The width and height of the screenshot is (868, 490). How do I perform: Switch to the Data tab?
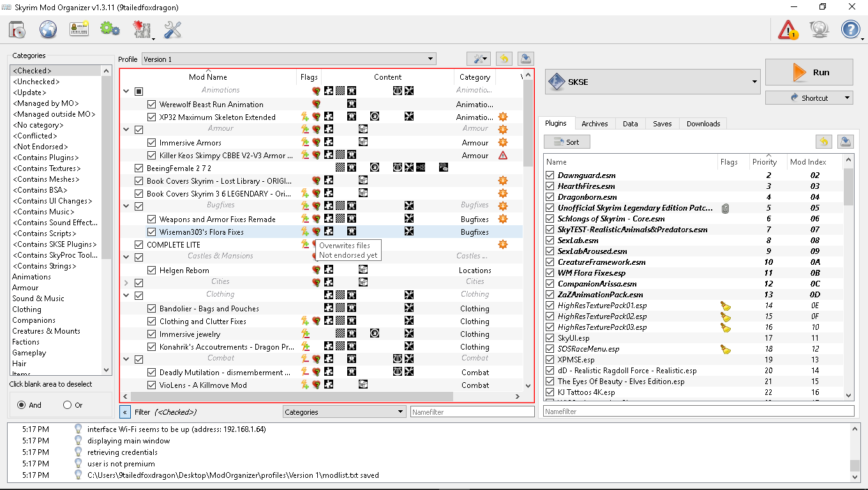[630, 124]
